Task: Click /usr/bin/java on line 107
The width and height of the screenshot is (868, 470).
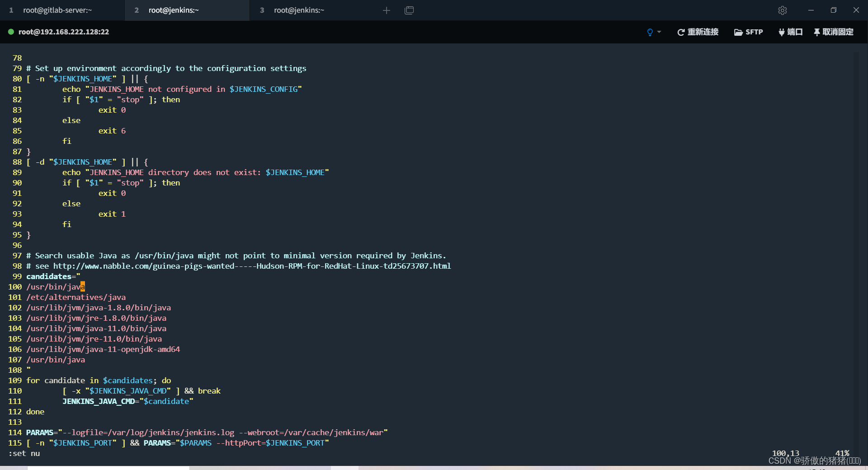Action: click(x=55, y=360)
